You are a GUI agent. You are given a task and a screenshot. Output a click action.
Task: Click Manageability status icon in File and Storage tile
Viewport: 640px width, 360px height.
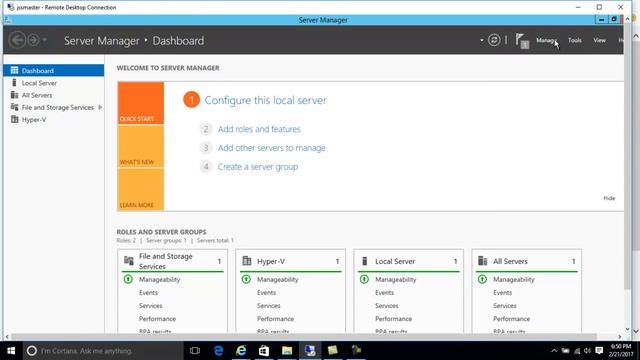click(x=128, y=279)
